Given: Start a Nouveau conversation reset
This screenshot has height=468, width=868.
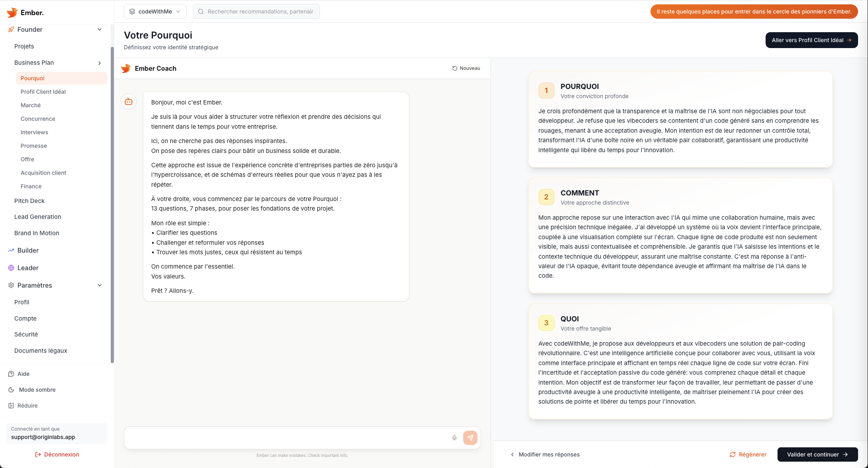Looking at the screenshot, I should (466, 68).
